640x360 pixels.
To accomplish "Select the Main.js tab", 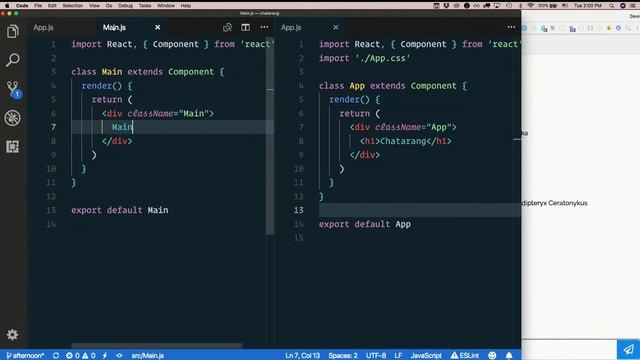I will [114, 27].
